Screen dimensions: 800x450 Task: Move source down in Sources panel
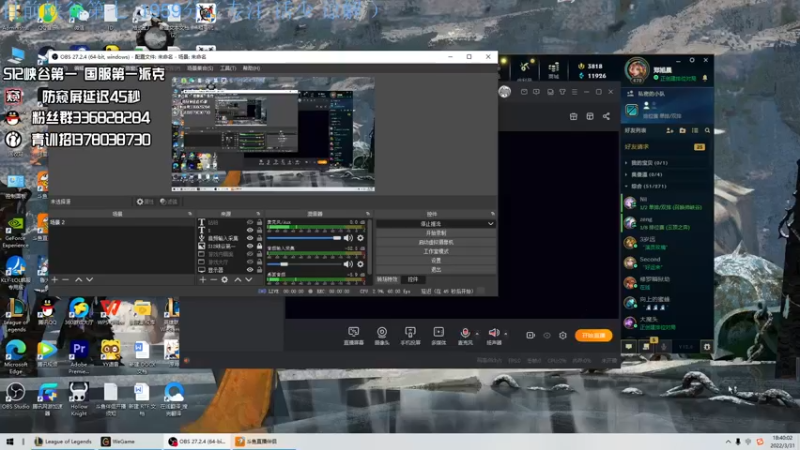tap(248, 280)
